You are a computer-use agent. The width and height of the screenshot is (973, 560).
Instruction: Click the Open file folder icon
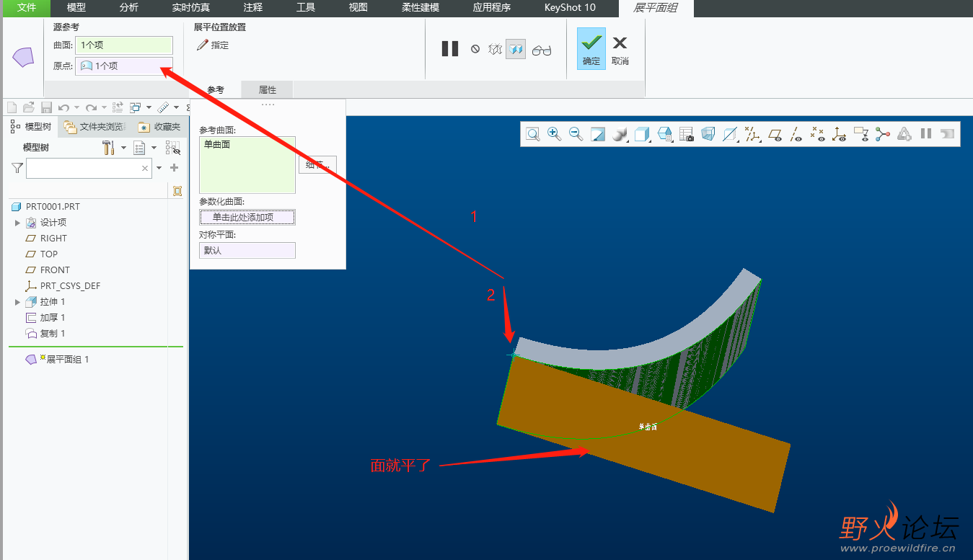pos(29,107)
